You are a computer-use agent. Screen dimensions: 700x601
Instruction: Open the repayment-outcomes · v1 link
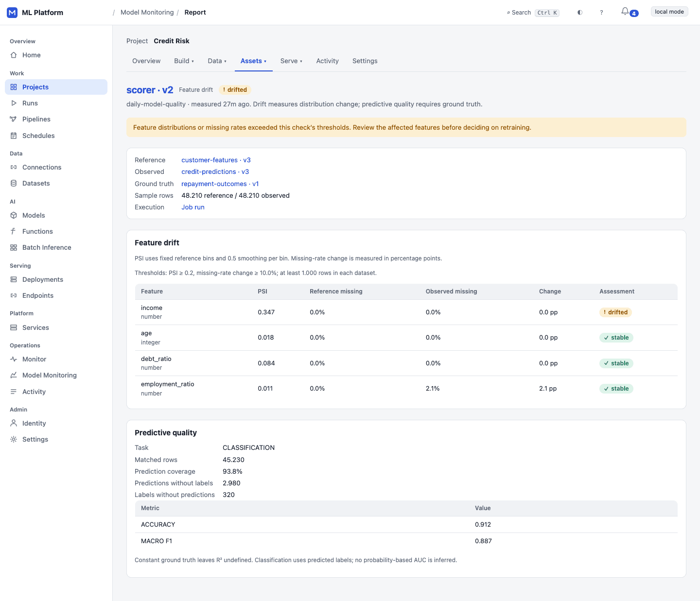[220, 184]
